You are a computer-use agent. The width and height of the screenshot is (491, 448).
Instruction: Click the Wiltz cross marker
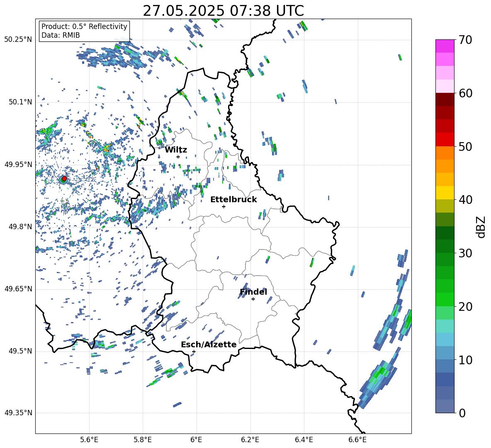point(178,157)
